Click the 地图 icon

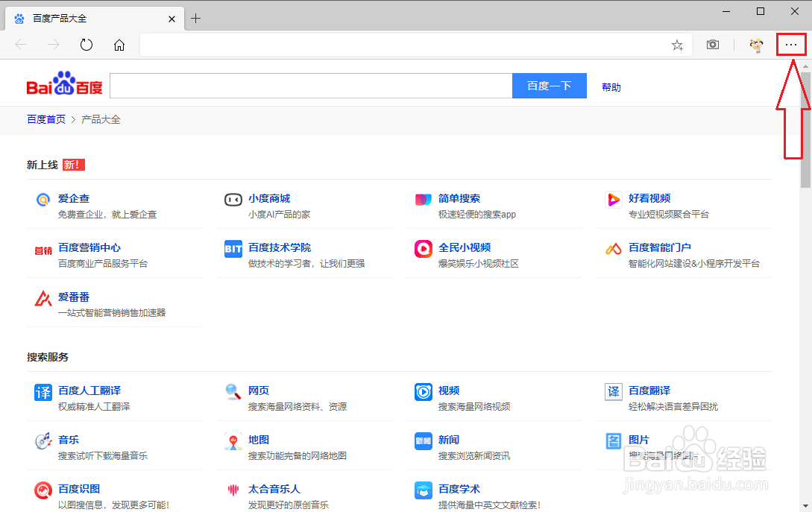click(x=233, y=441)
